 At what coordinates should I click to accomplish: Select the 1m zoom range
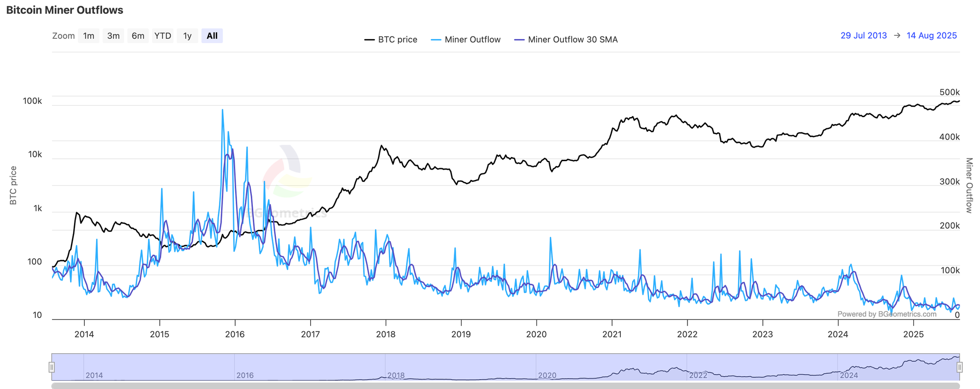89,36
